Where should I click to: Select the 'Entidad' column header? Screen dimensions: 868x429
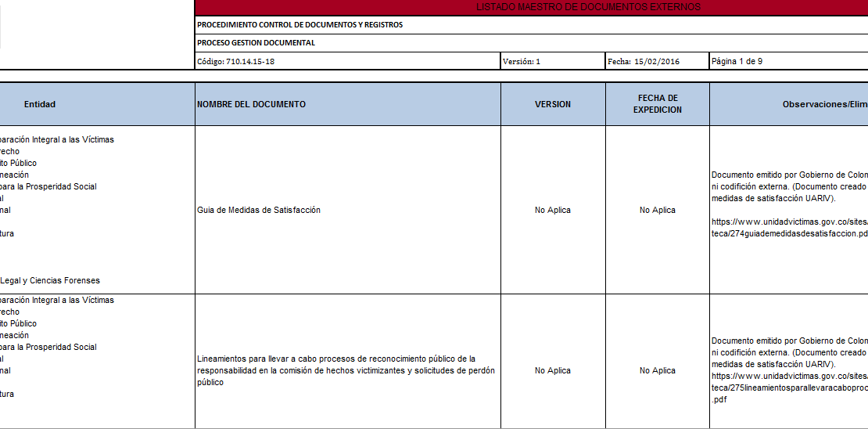point(97,104)
